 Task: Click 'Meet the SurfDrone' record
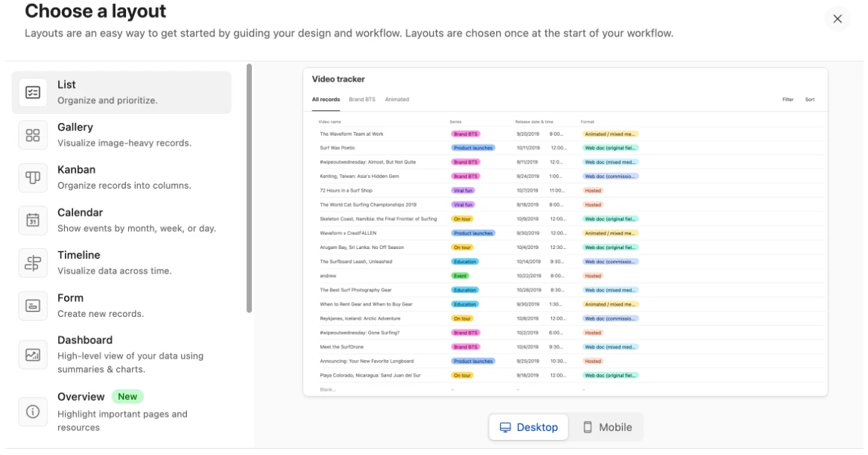pyautogui.click(x=342, y=347)
